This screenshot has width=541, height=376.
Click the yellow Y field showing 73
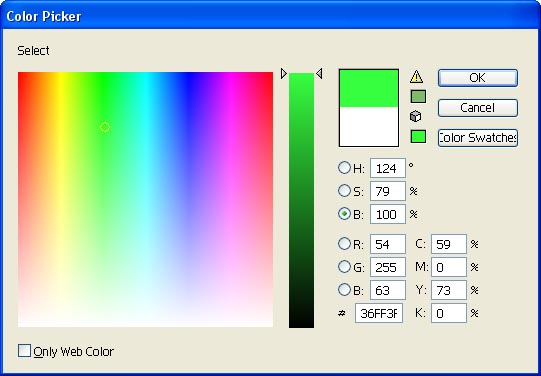point(449,290)
